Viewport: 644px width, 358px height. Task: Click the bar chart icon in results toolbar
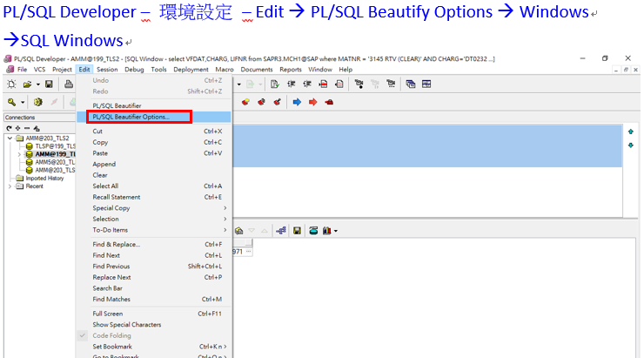327,231
